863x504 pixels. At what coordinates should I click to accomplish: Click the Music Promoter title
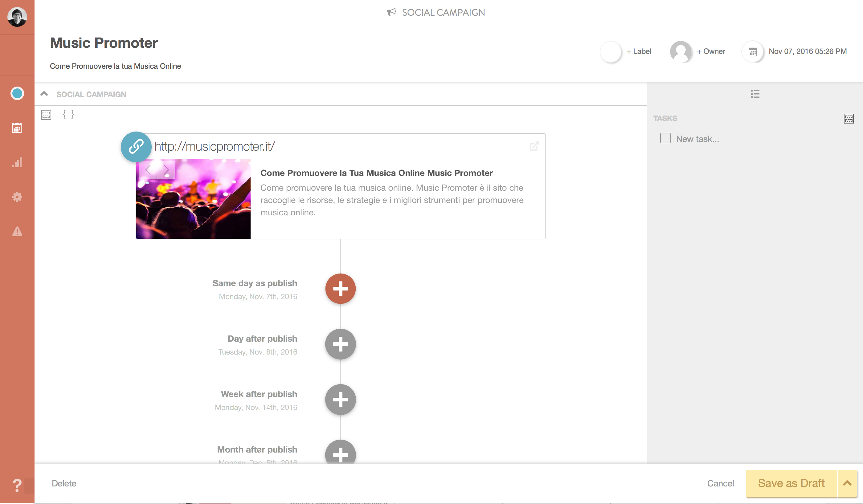tap(104, 43)
